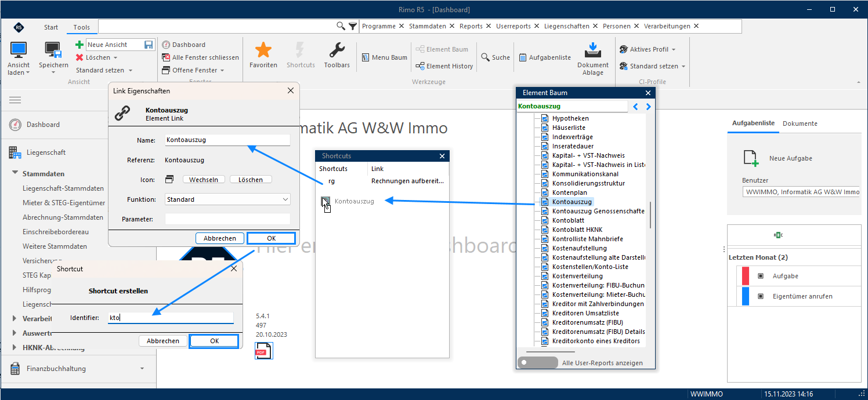Viewport: 868px width, 400px height.
Task: Click the Name field in Link Eigenschaften
Action: pyautogui.click(x=227, y=140)
